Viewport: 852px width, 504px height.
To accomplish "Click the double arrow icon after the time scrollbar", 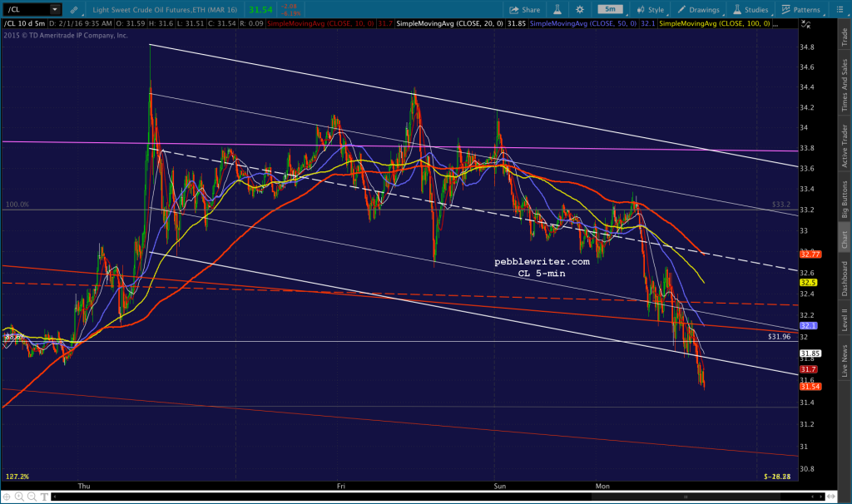I will pyautogui.click(x=831, y=497).
